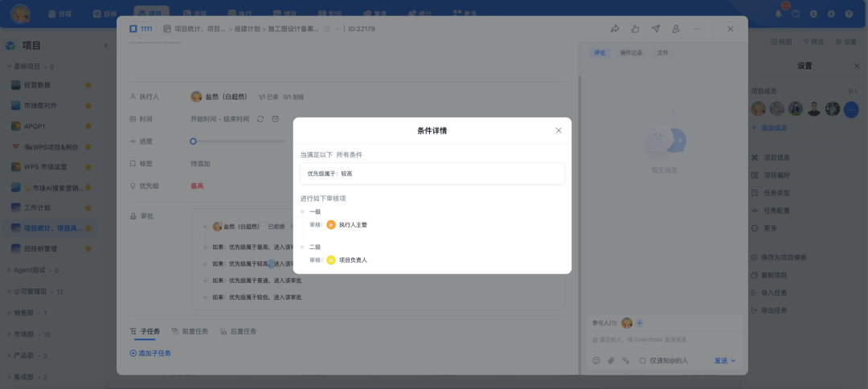Switch to the 文件 tab
Image resolution: width=868 pixels, height=389 pixels.
[662, 53]
